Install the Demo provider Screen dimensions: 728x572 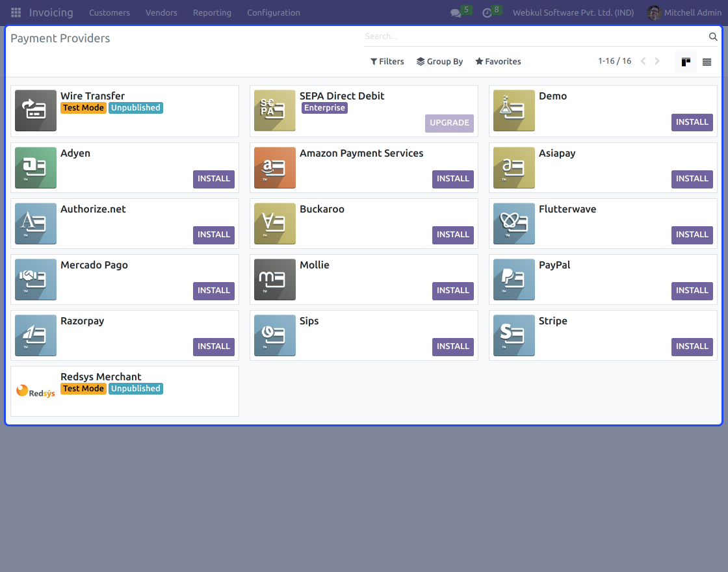tap(692, 122)
